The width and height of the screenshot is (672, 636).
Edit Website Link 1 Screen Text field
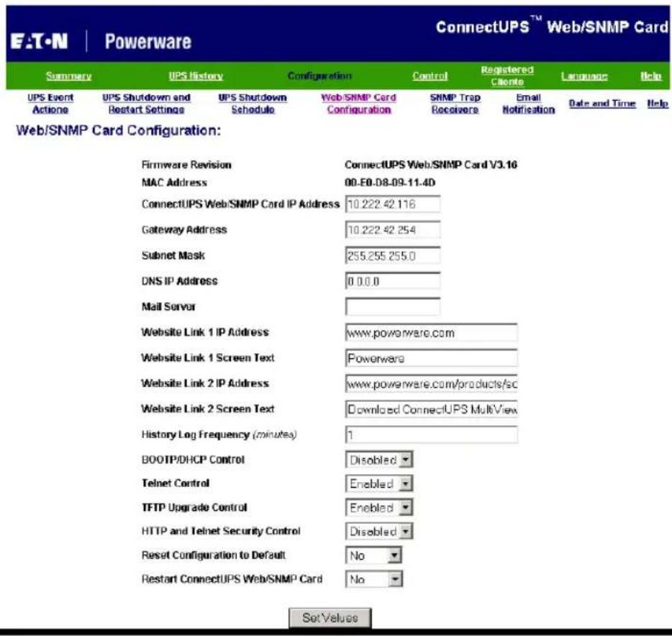(x=431, y=358)
